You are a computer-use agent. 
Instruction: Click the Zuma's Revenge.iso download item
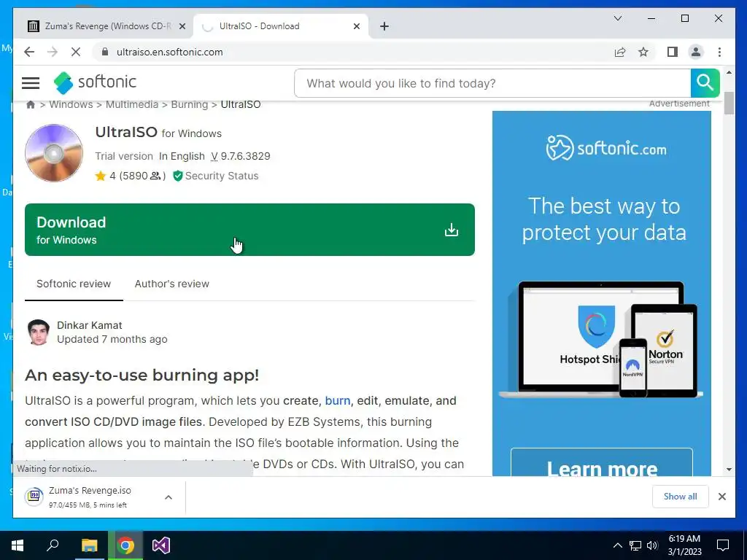click(90, 497)
